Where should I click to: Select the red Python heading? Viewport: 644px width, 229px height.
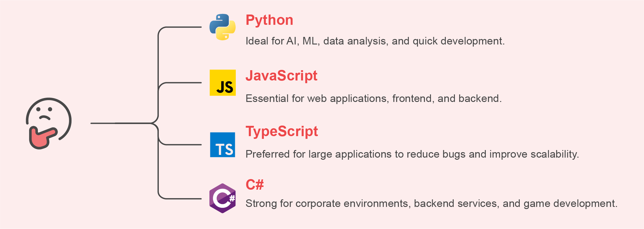pyautogui.click(x=269, y=20)
